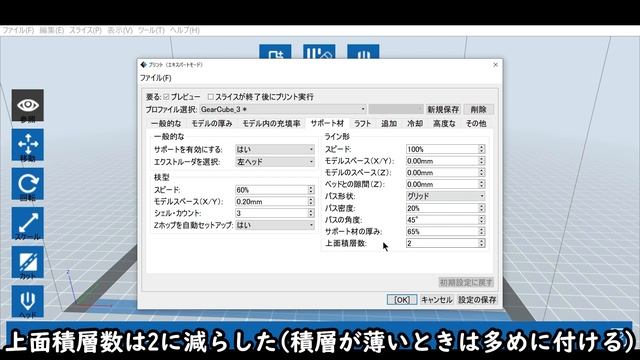Open the main window ツール(T) menu
Viewport: 640px width, 360px height.
[x=151, y=31]
